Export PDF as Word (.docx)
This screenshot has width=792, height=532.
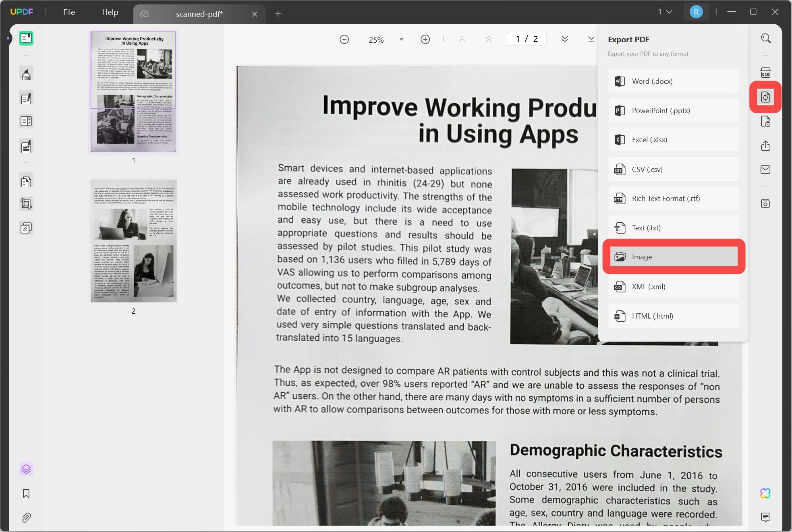click(x=673, y=81)
